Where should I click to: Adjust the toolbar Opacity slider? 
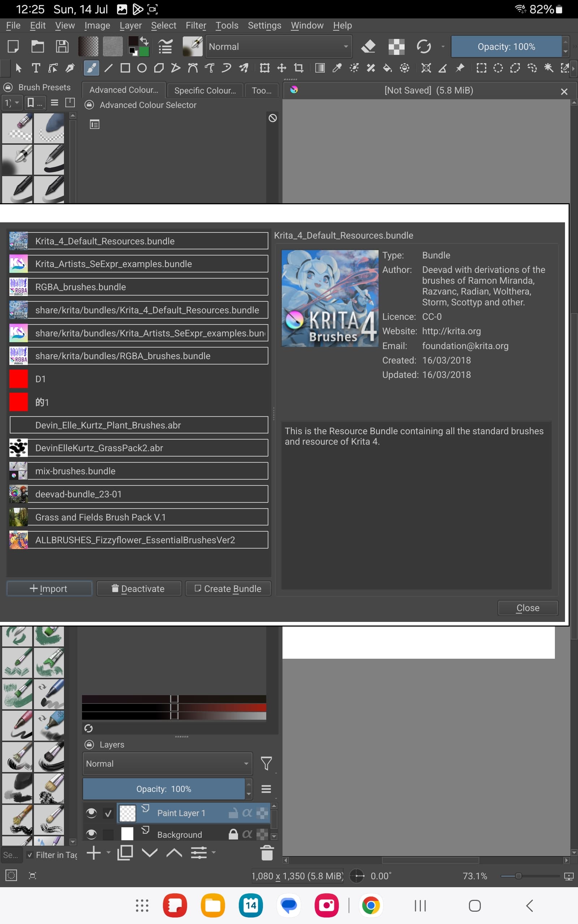(506, 47)
